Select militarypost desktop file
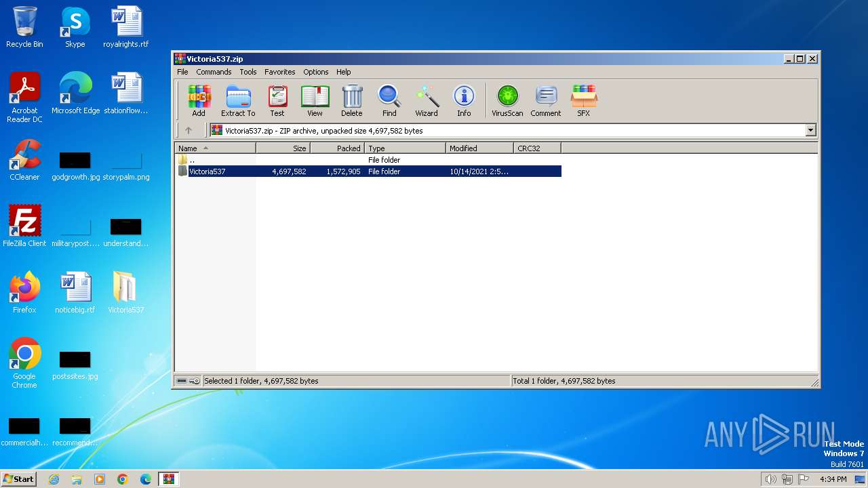Image resolution: width=868 pixels, height=488 pixels. [x=75, y=233]
